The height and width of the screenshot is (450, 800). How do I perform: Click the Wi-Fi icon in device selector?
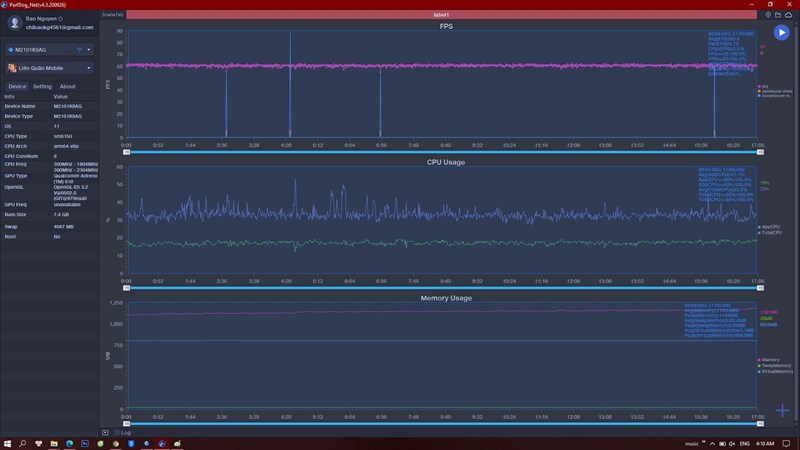[80, 49]
